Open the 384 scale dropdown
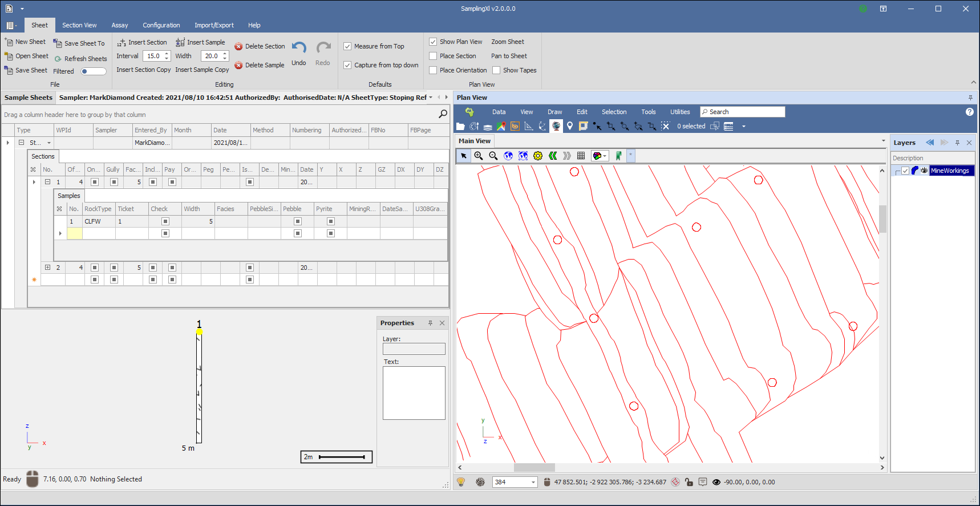Image resolution: width=980 pixels, height=506 pixels. pos(533,482)
